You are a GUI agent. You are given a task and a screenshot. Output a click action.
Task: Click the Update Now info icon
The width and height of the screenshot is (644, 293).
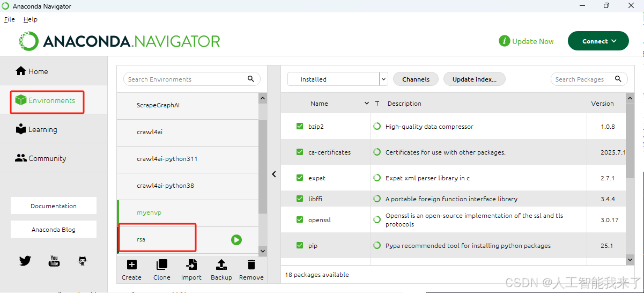click(x=504, y=41)
